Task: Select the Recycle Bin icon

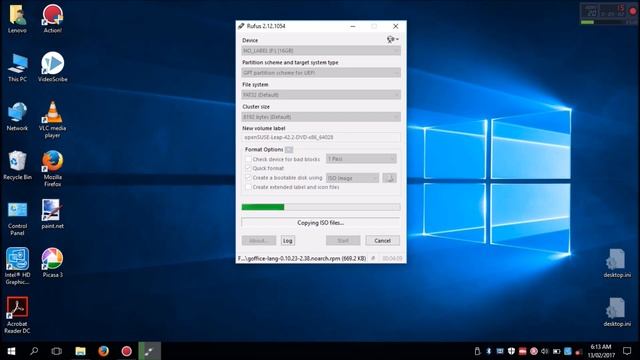Action: (17, 166)
